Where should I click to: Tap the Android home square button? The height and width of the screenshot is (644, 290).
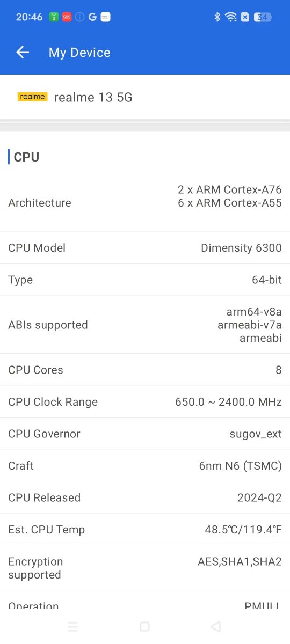(x=144, y=626)
